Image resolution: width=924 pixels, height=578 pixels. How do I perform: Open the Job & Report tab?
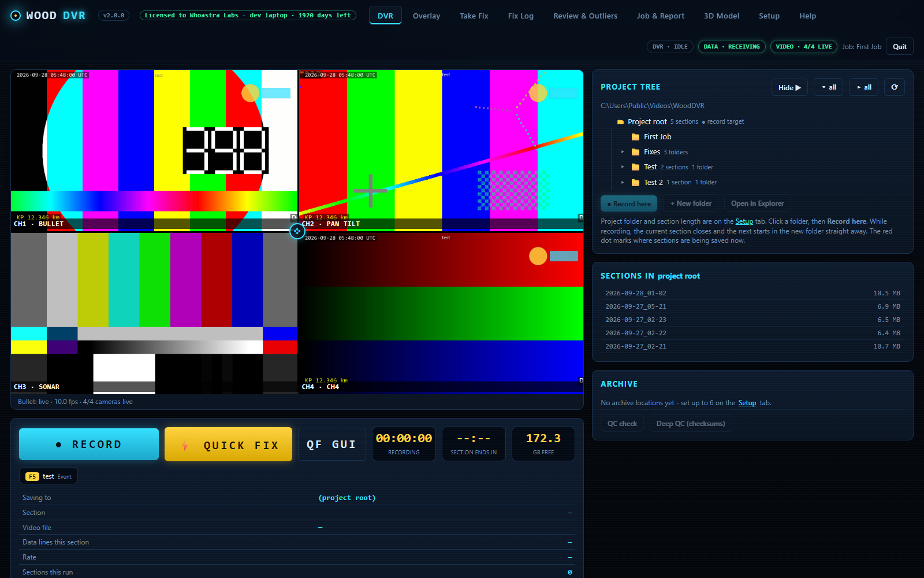[x=661, y=16]
